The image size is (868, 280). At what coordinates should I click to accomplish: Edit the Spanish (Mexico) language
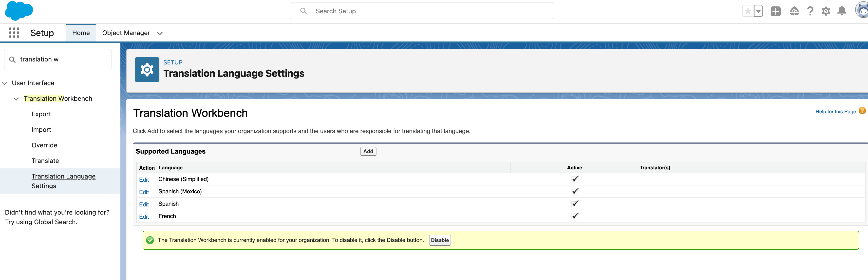point(144,192)
